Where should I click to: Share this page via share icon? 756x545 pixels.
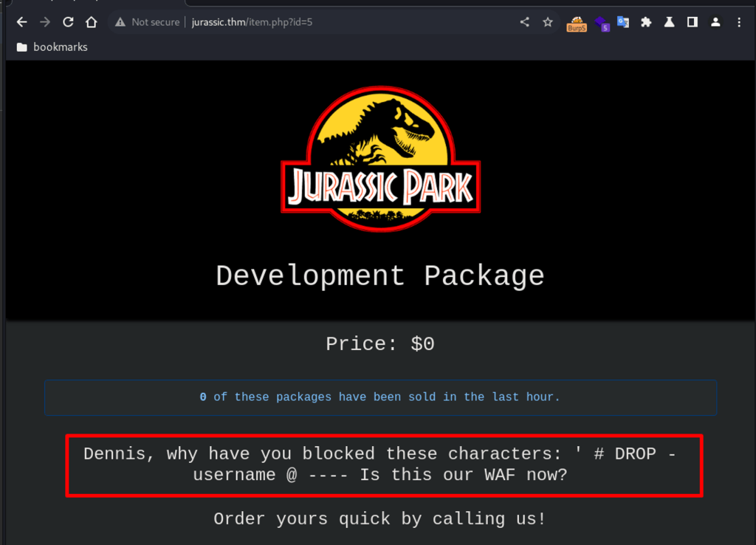pos(524,22)
